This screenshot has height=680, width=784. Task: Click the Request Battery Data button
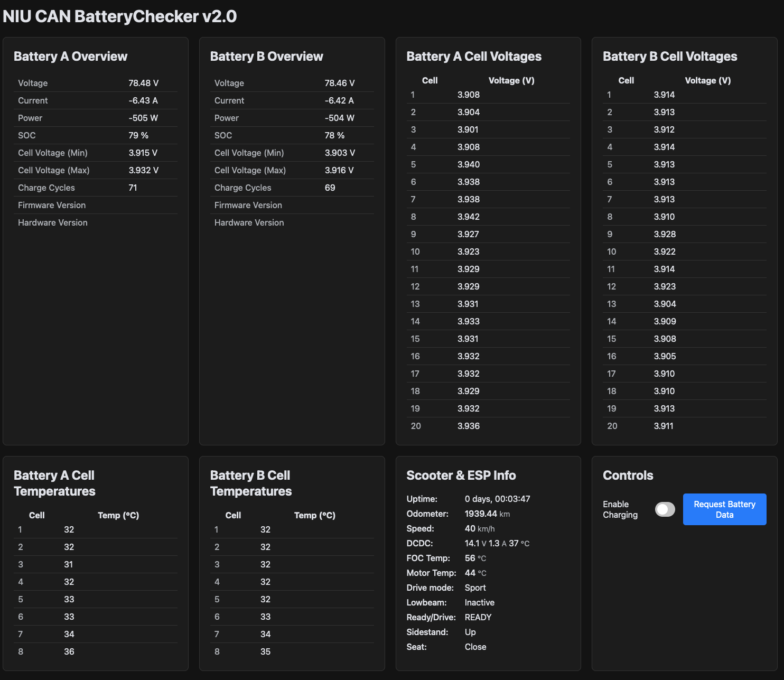(x=724, y=509)
